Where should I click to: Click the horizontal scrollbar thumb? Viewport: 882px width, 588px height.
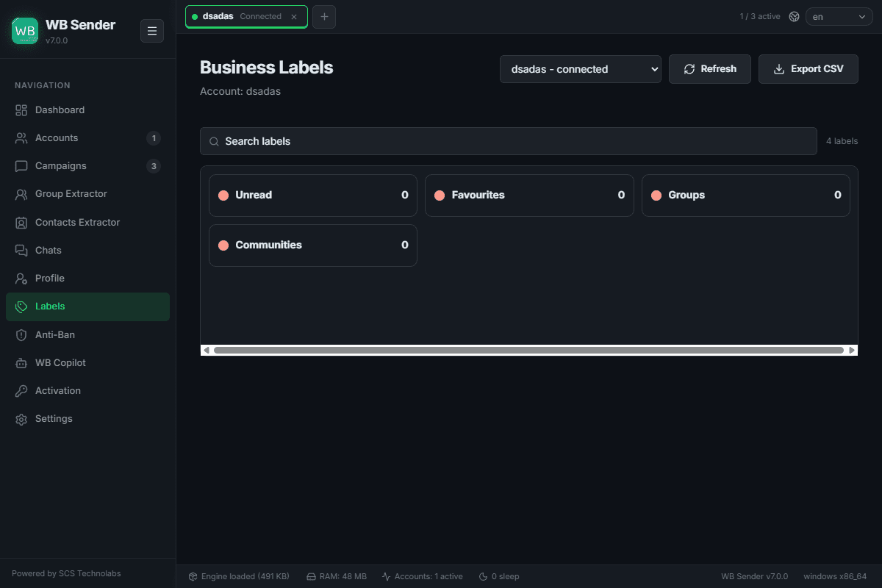point(528,351)
